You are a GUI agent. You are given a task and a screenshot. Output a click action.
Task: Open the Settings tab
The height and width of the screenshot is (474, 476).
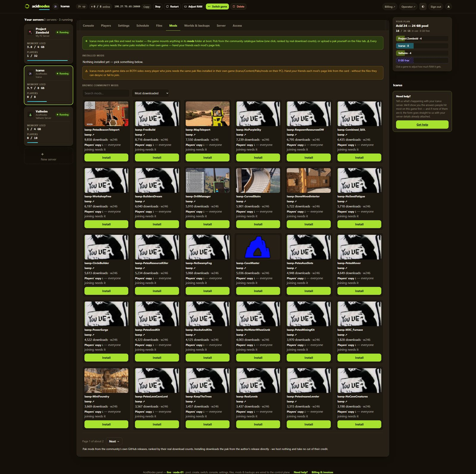123,26
